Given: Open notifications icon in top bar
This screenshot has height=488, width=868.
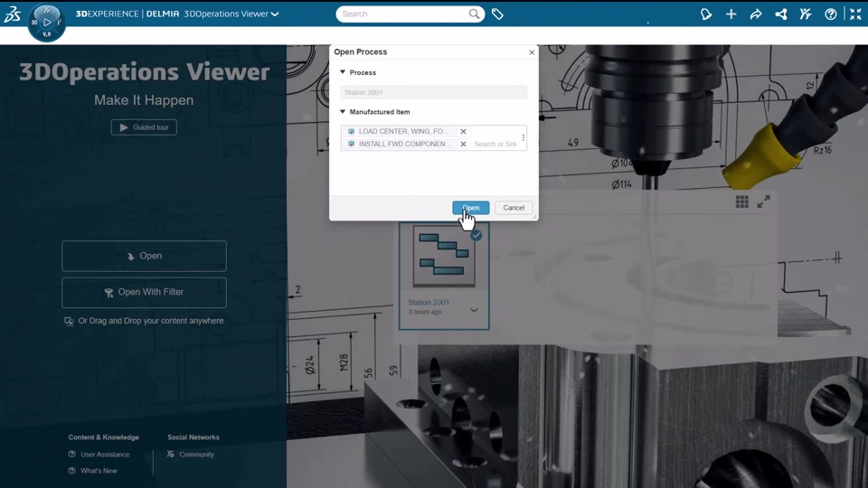Looking at the screenshot, I should [706, 14].
